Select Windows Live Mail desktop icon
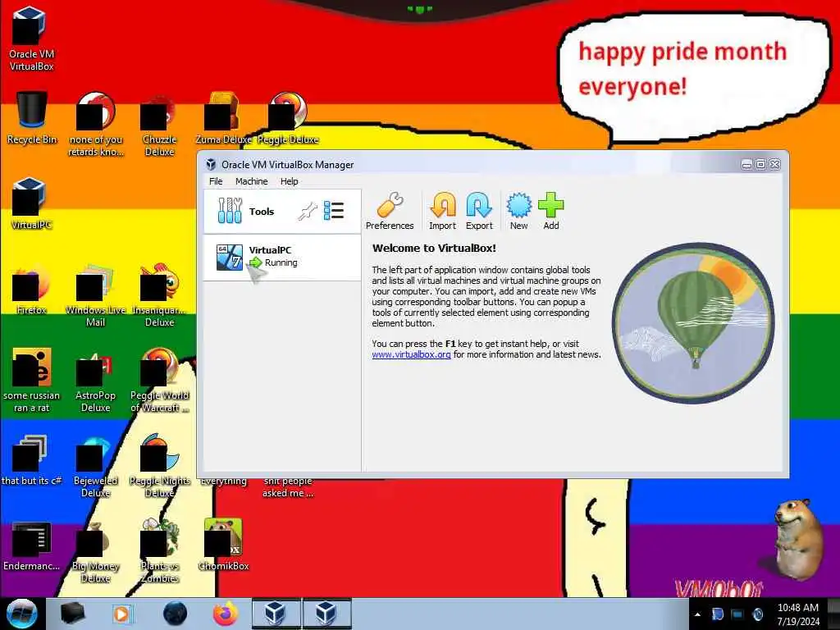Screen dimensions: 840x630 pos(95,294)
